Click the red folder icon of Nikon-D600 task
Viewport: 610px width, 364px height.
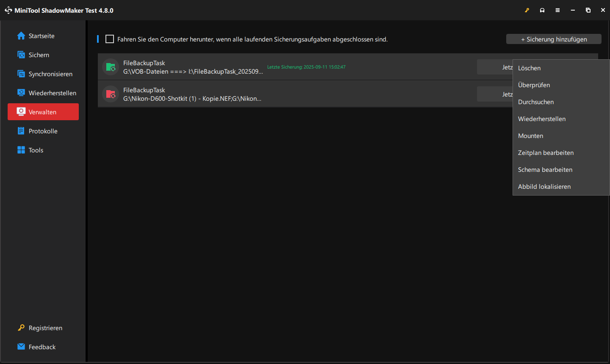(111, 94)
